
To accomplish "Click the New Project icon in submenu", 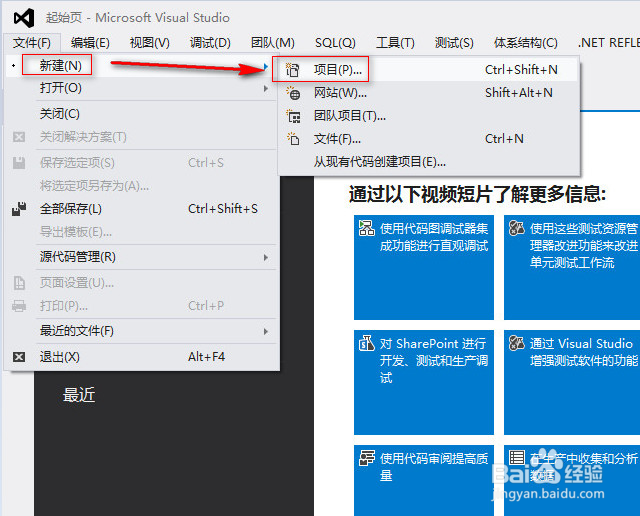I will point(293,70).
